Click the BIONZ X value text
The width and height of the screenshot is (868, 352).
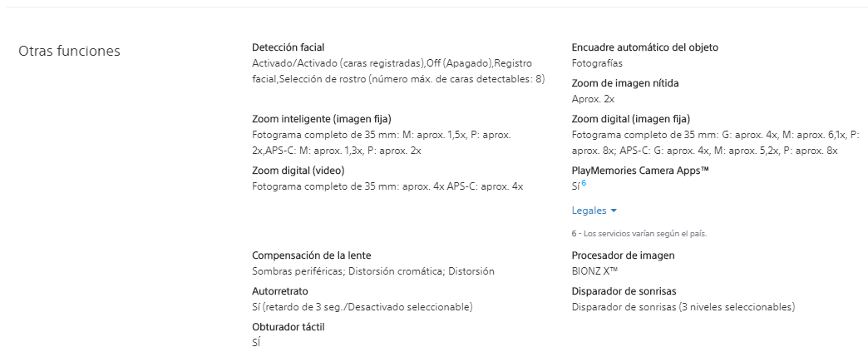tap(594, 271)
